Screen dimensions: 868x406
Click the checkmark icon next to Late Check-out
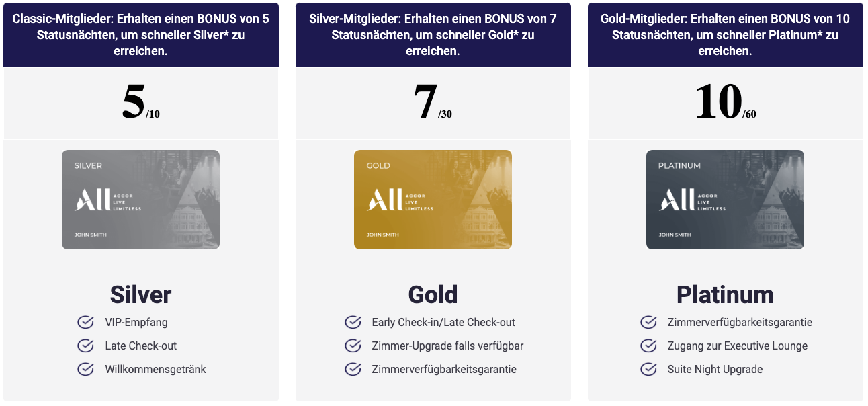(85, 346)
